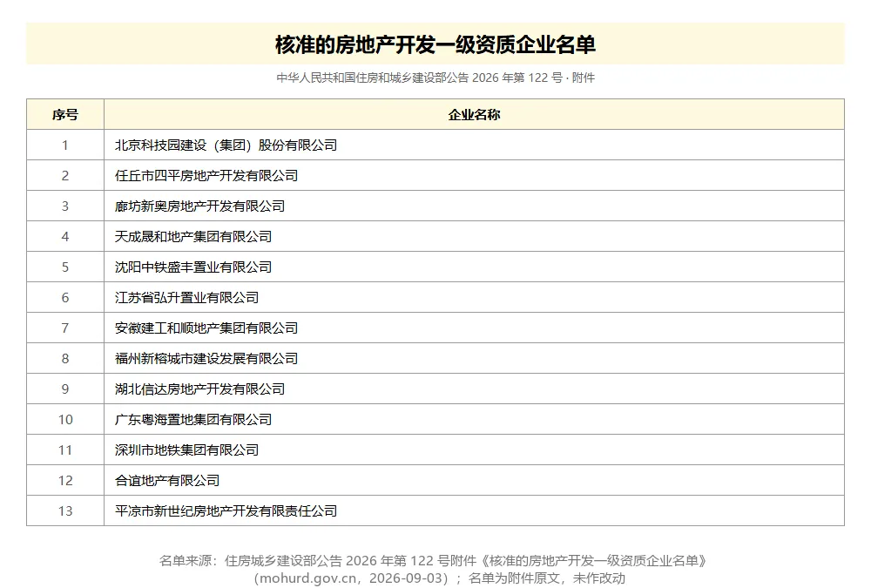
Task: Click serial number 12 cell
Action: coord(65,481)
